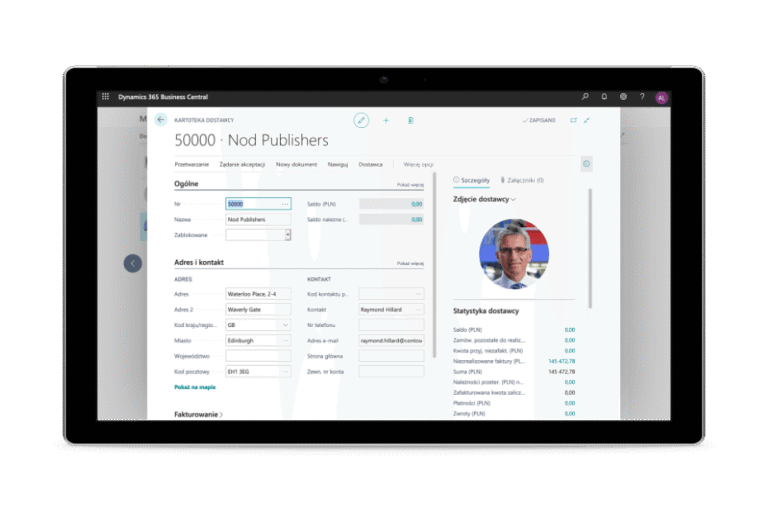Focus the empty Województwo field
Screen dimensions: 768x512
click(x=258, y=356)
